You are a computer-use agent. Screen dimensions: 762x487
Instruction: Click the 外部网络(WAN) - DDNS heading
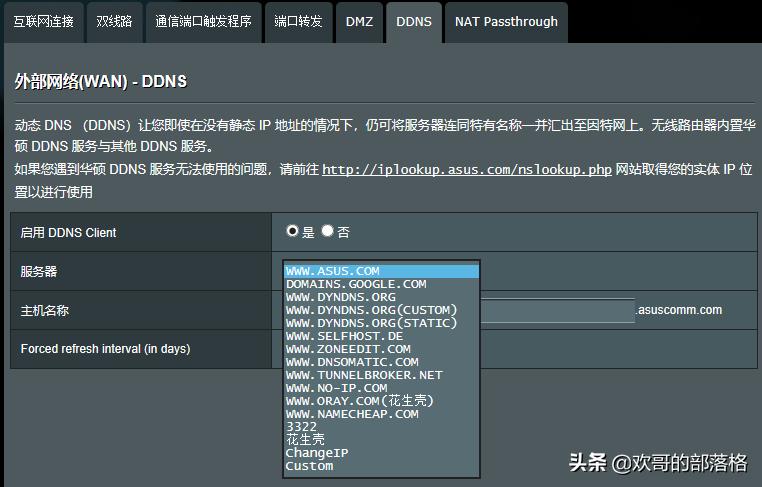tap(101, 82)
